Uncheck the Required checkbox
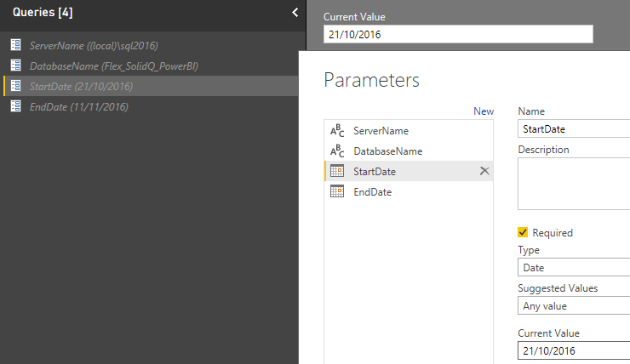Screen dimensions: 630x364 (x=524, y=232)
